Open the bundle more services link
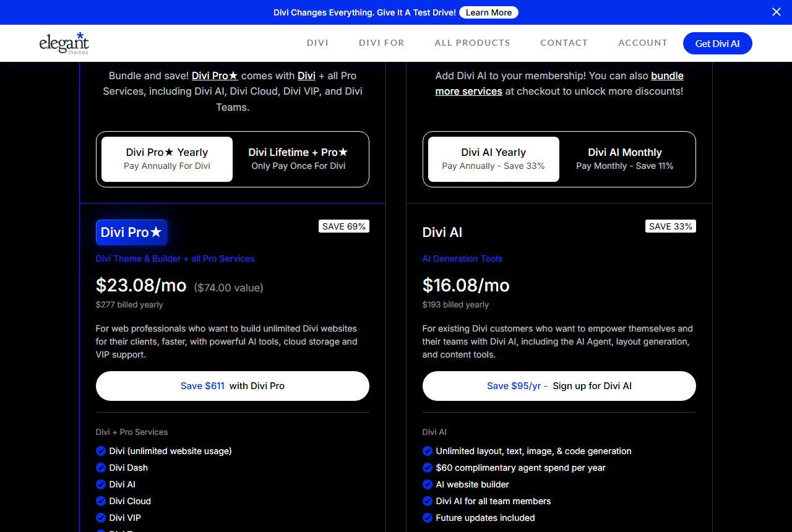This screenshot has height=532, width=792. 559,84
